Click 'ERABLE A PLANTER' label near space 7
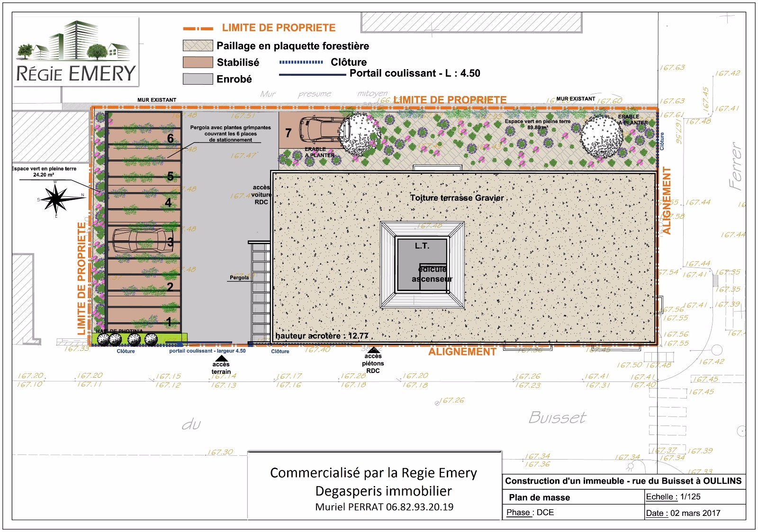This screenshot has width=758, height=532. (x=319, y=152)
